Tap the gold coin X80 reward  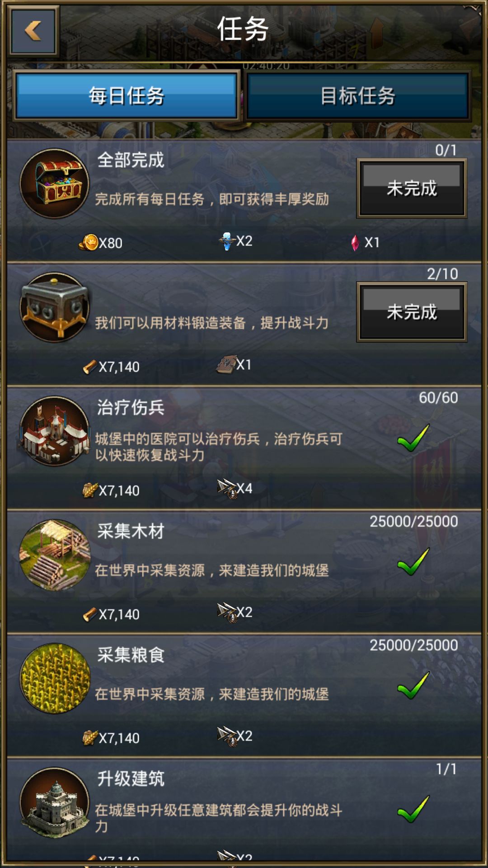click(x=101, y=243)
